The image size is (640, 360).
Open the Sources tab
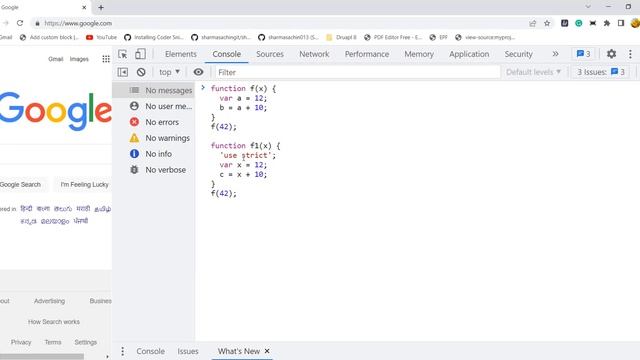tap(270, 54)
